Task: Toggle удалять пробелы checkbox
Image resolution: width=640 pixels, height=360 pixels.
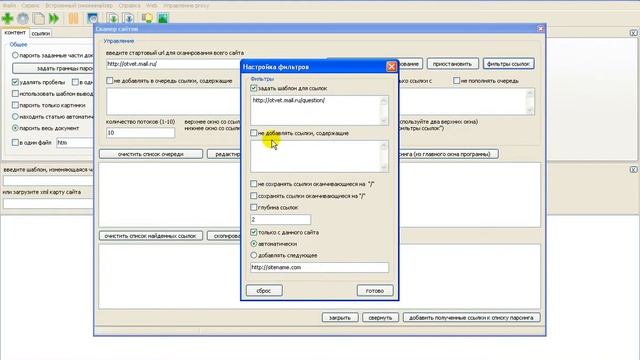Action: point(15,82)
